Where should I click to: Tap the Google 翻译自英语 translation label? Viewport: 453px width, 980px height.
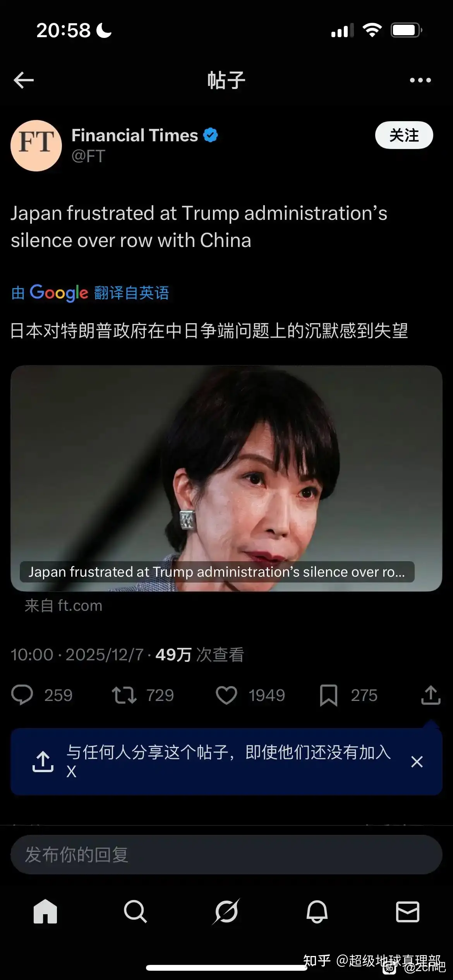pyautogui.click(x=90, y=293)
